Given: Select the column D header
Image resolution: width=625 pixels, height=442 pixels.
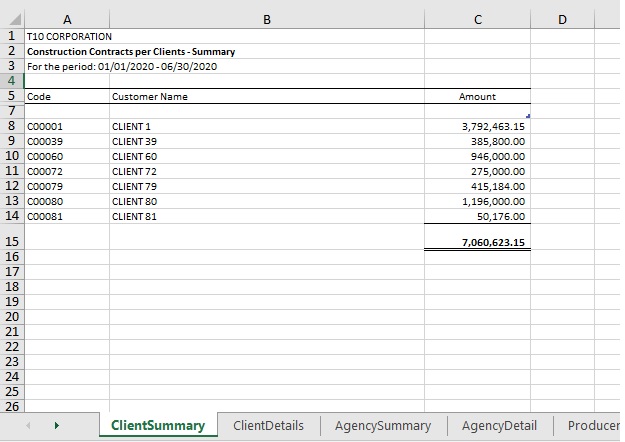Looking at the screenshot, I should click(x=562, y=19).
